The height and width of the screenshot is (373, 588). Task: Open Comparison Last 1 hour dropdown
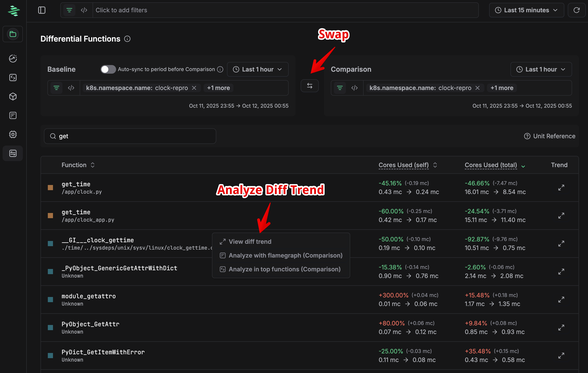(x=541, y=69)
